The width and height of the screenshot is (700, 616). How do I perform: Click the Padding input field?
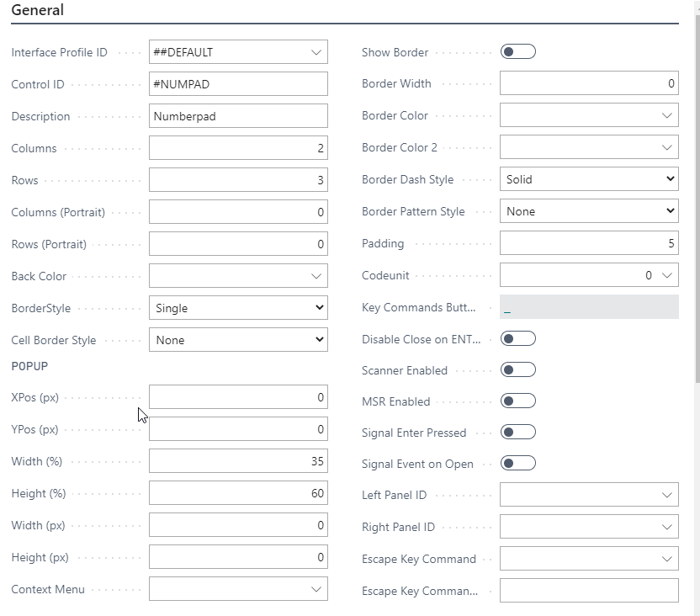589,243
